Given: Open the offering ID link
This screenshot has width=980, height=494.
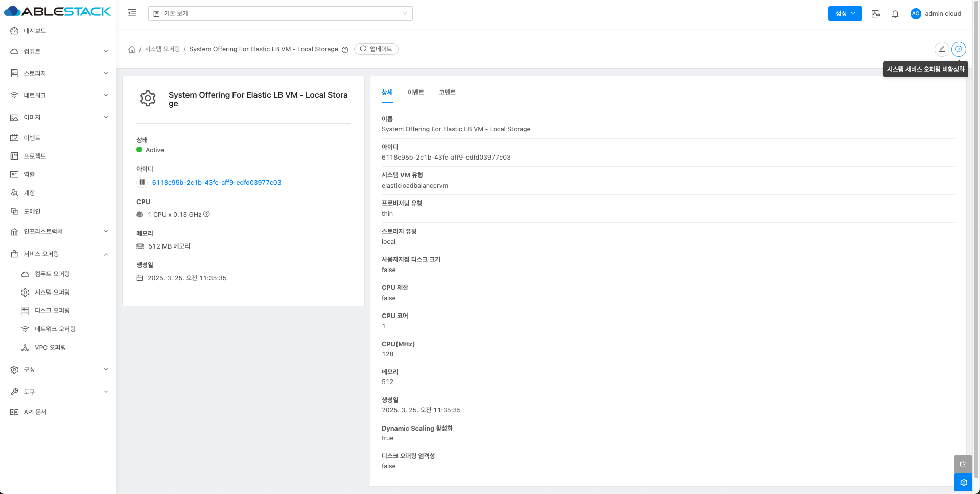Looking at the screenshot, I should click(x=216, y=183).
